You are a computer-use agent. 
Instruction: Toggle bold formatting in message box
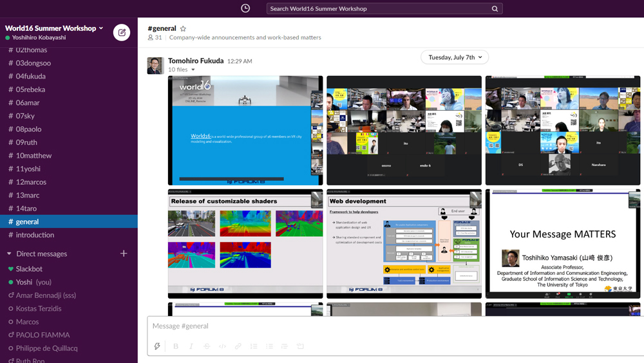pyautogui.click(x=176, y=346)
